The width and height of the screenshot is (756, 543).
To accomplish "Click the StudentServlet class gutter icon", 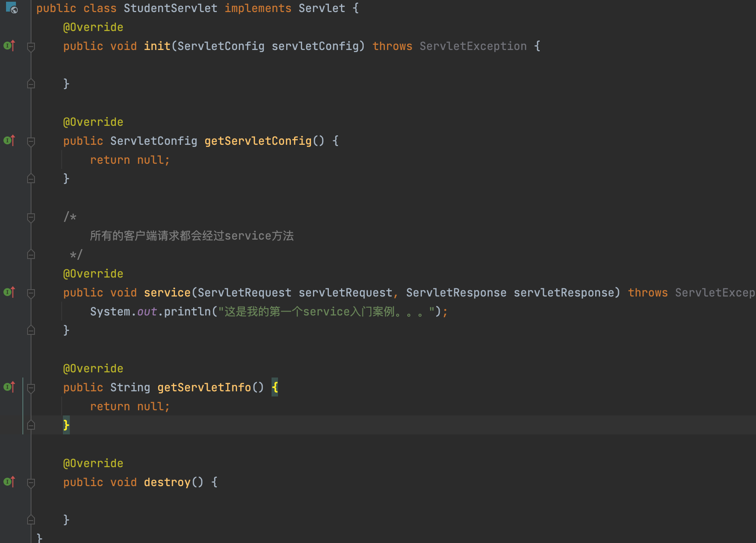I will click(12, 8).
